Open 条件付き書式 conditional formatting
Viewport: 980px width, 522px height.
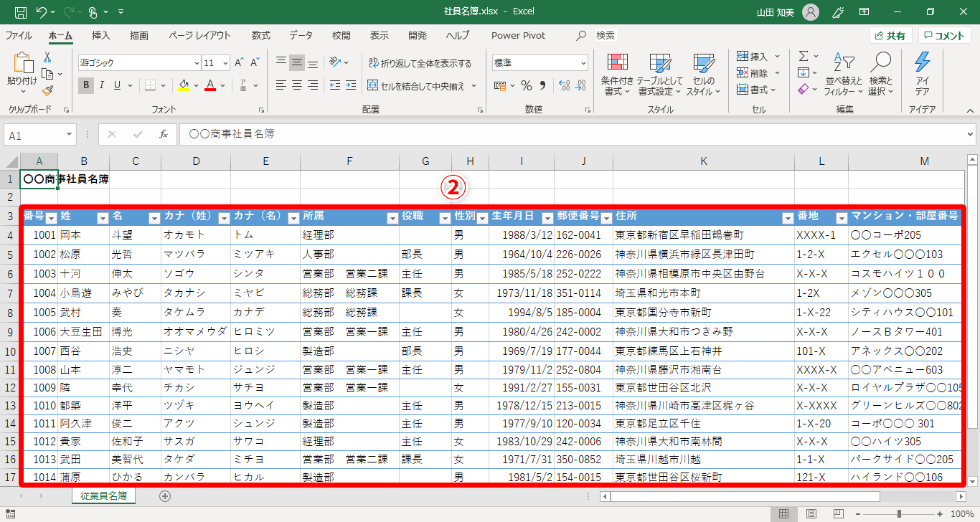coord(617,75)
